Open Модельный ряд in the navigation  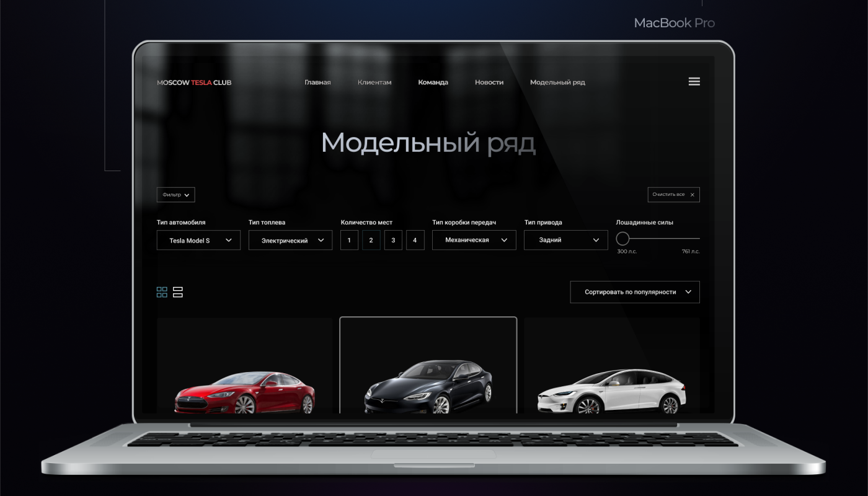point(557,82)
